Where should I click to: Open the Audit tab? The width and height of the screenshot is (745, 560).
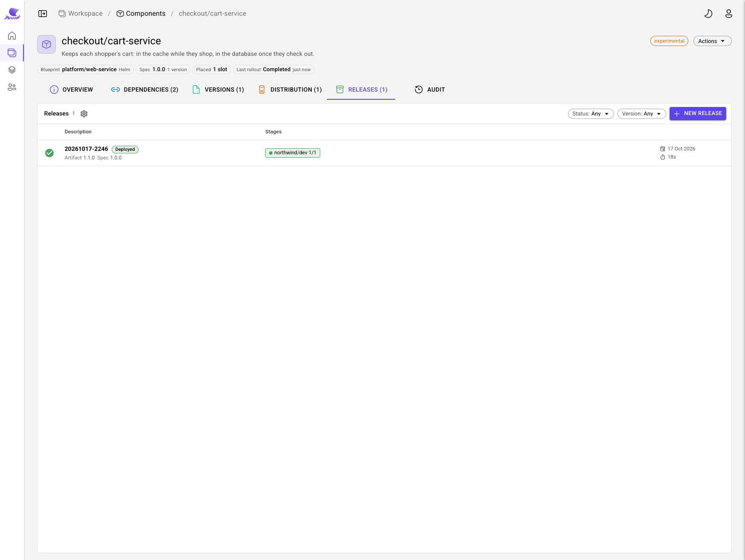[x=430, y=89]
